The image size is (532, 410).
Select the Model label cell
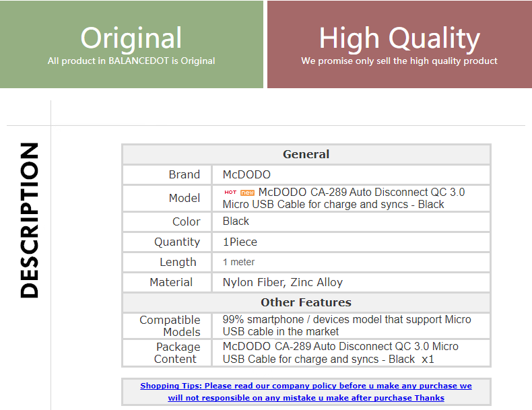coord(167,198)
